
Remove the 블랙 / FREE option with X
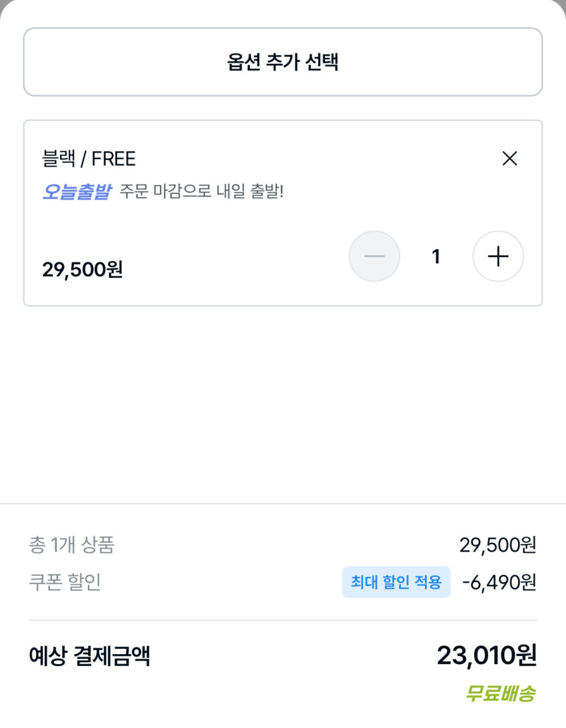click(509, 159)
